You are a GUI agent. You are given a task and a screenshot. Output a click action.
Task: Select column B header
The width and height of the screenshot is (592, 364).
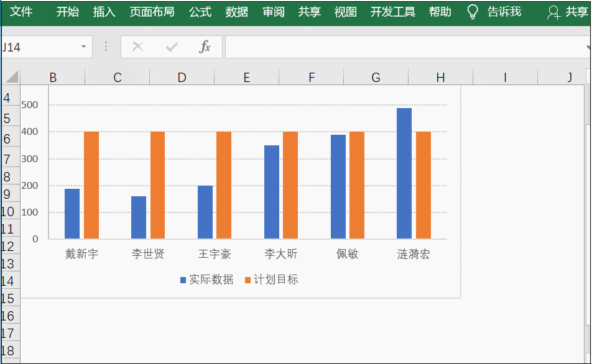click(53, 77)
